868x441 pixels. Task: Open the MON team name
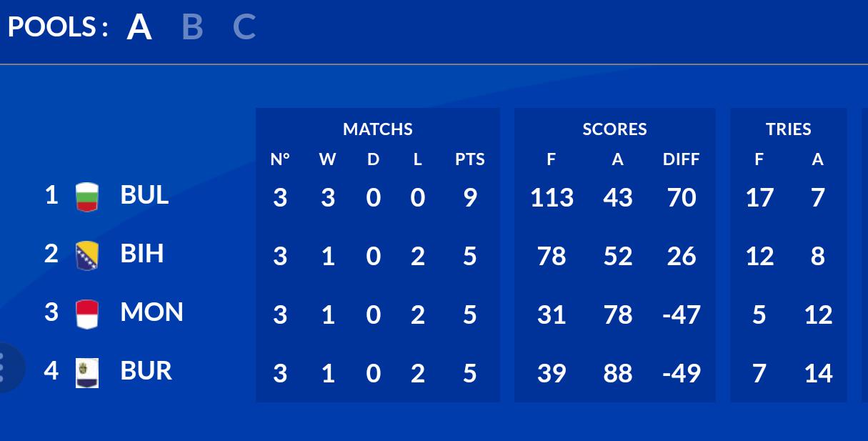[151, 312]
